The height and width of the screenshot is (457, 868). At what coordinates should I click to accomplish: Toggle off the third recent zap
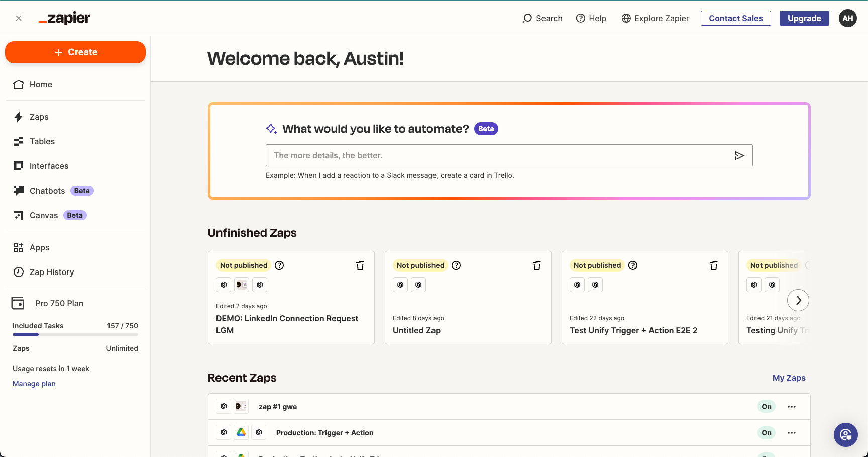click(766, 455)
